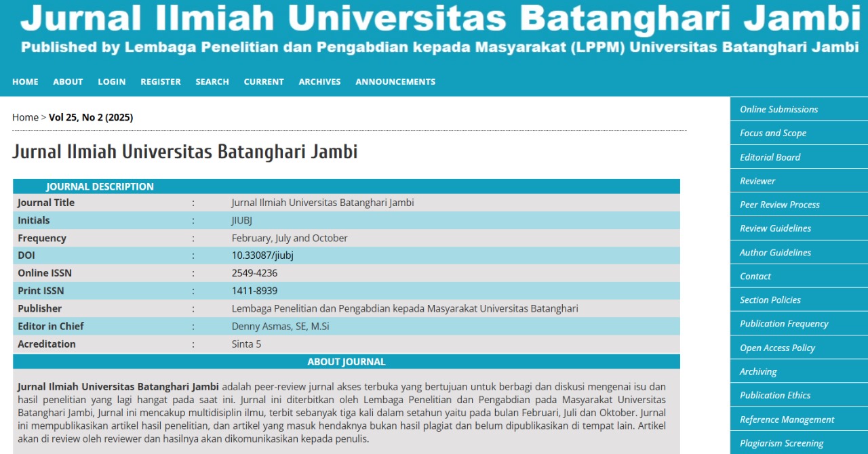Click Vol 25, No 2 (2025) breadcrumb
Image resolution: width=868 pixels, height=454 pixels.
(91, 117)
